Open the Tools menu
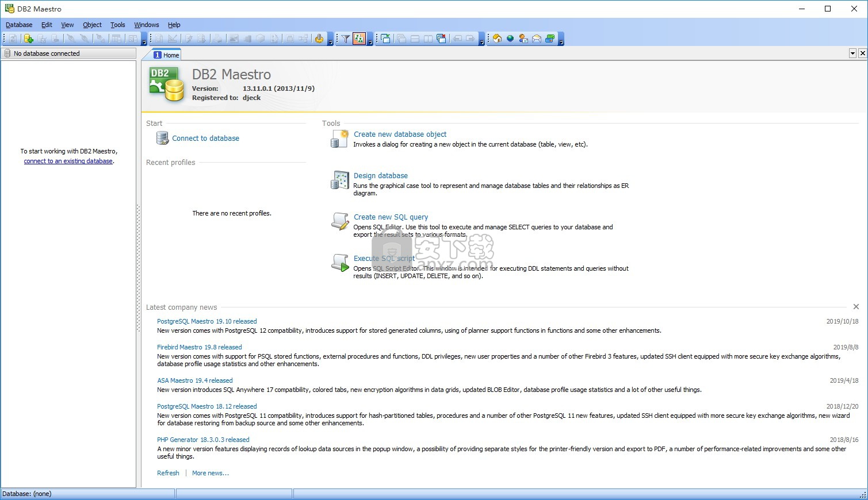868x500 pixels. pyautogui.click(x=117, y=25)
